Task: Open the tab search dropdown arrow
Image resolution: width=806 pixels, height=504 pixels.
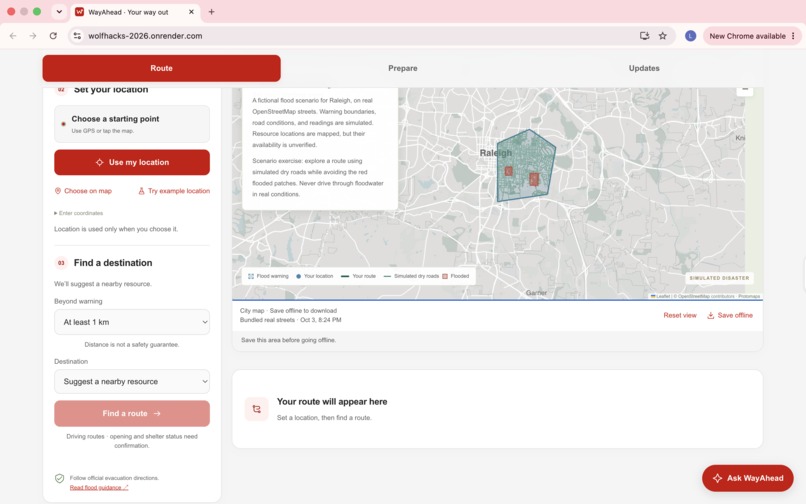Action: tap(59, 12)
